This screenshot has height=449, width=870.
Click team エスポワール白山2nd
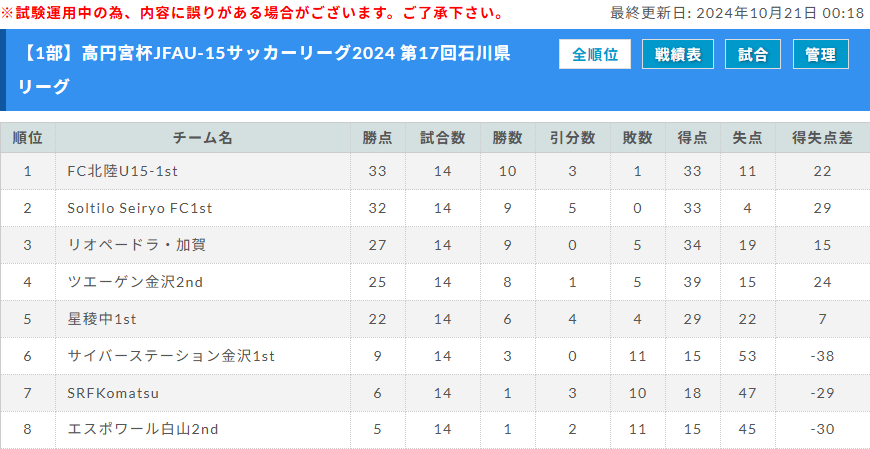pyautogui.click(x=143, y=430)
